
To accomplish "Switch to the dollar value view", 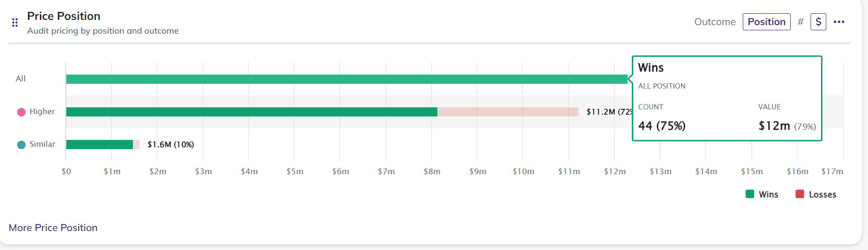I will tap(818, 22).
